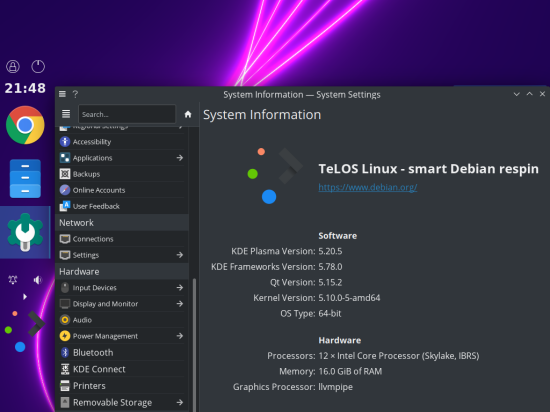This screenshot has height=412, width=550.
Task: Click the Audio icon
Action: [65, 320]
